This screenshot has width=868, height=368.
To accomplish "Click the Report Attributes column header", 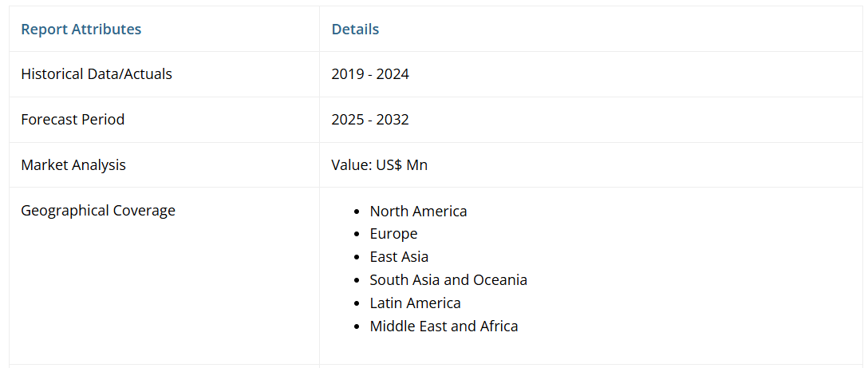I will click(81, 30).
